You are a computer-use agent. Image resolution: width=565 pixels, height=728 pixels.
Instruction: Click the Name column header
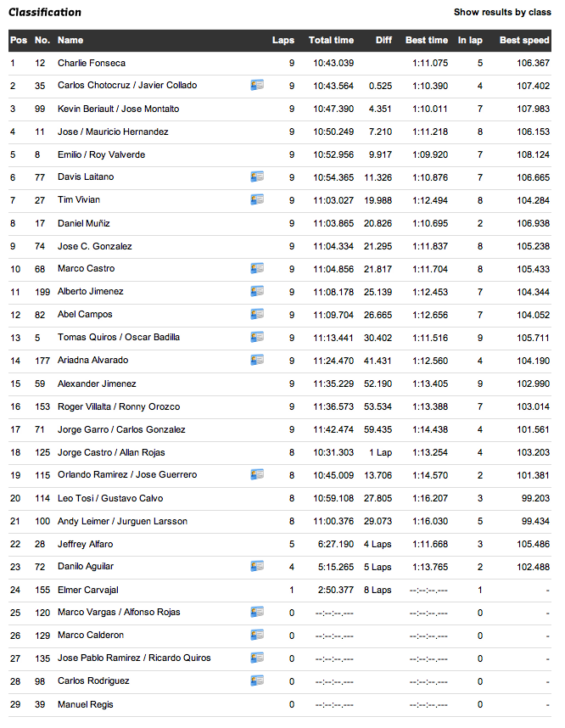point(70,41)
